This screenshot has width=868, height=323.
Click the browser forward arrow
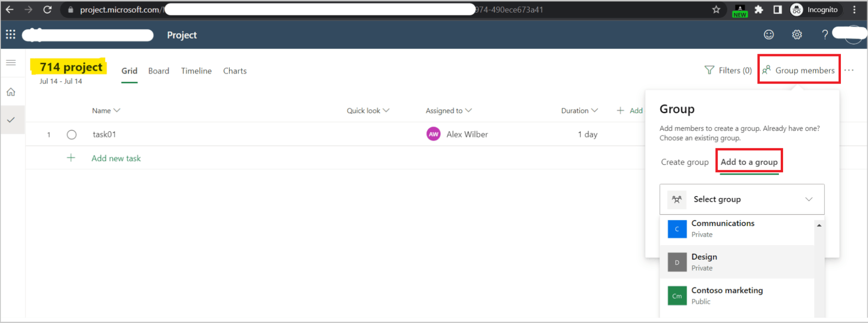pos(28,10)
